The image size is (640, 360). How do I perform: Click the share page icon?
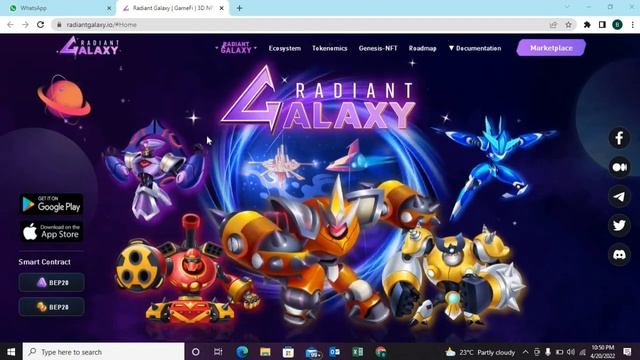pos(553,25)
